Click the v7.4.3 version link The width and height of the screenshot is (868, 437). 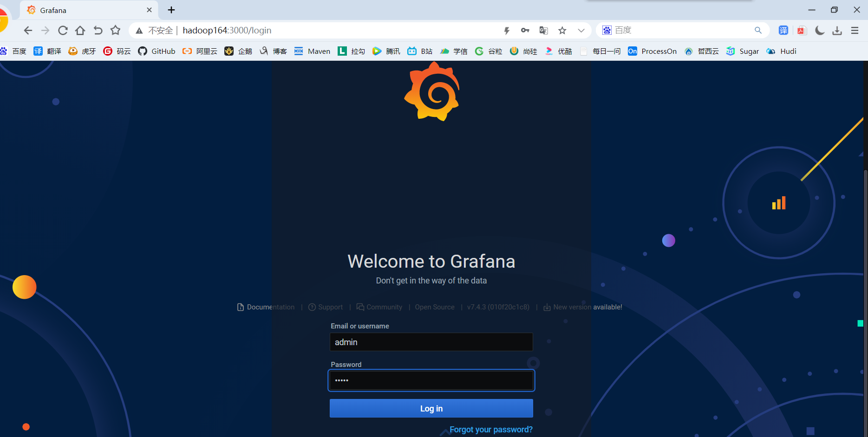pos(498,307)
